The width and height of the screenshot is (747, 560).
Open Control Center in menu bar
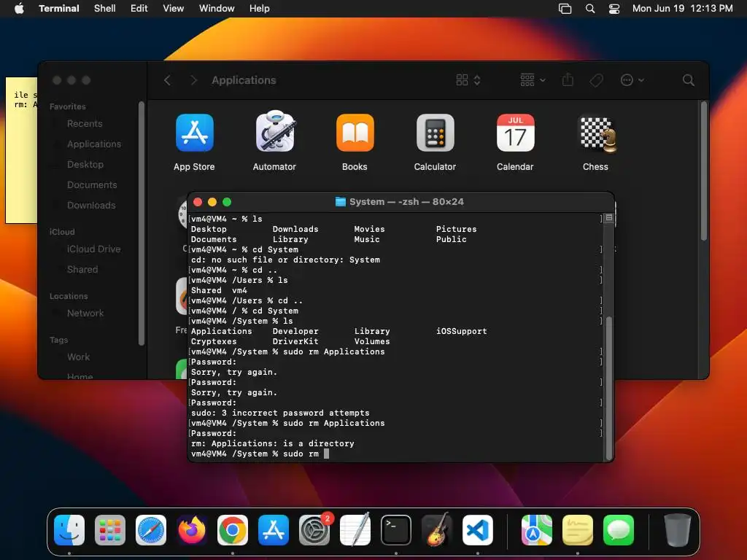tap(614, 9)
